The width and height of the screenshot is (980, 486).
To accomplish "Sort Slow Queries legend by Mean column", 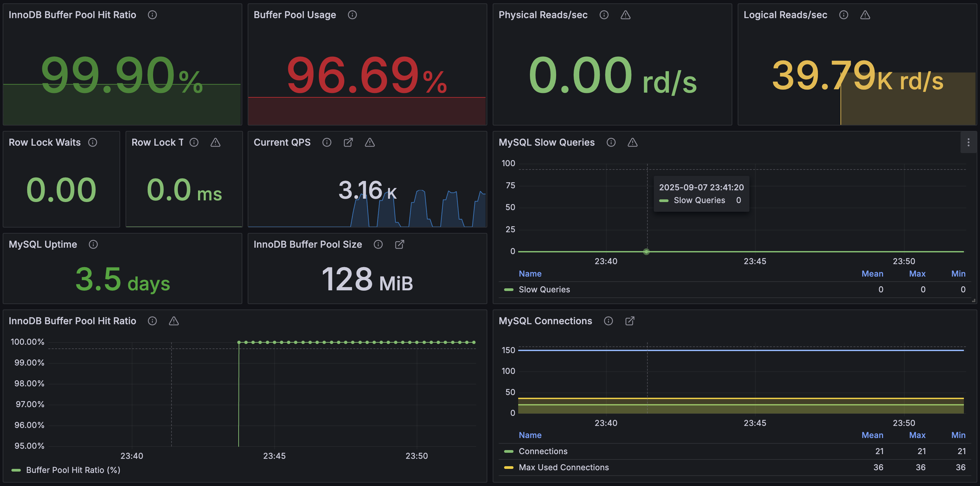I will (x=872, y=274).
